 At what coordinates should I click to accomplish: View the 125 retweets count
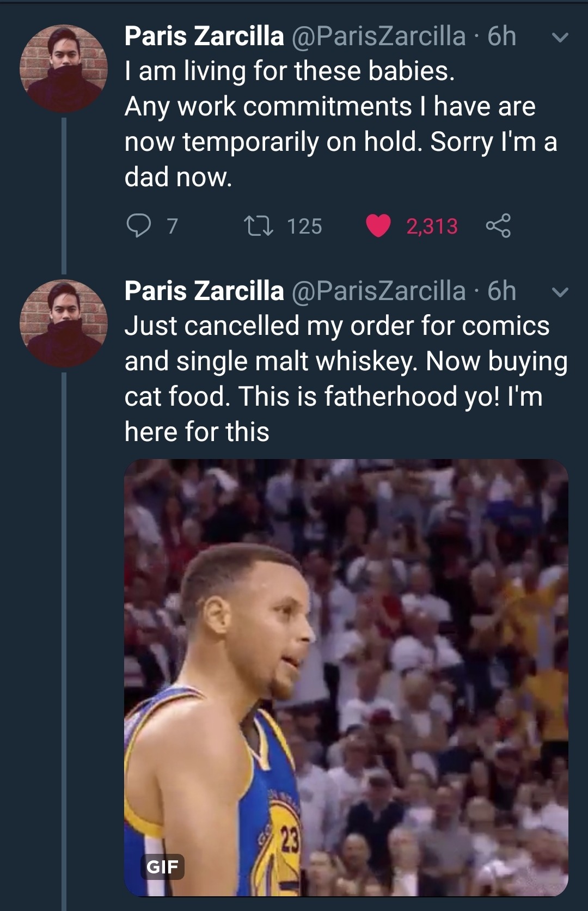304,227
